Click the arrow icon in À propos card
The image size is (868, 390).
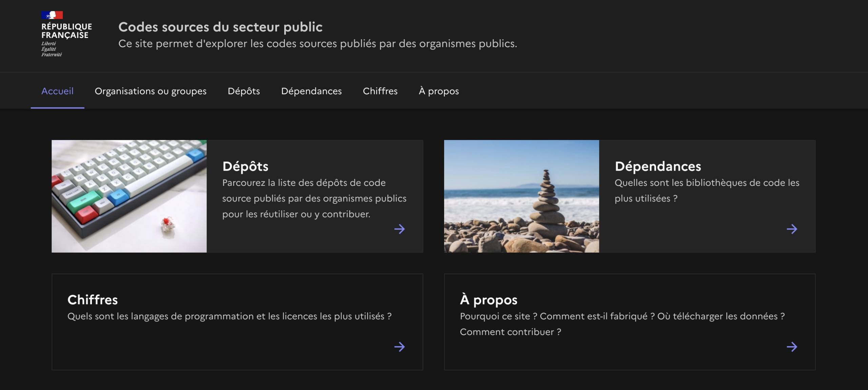[x=792, y=347]
